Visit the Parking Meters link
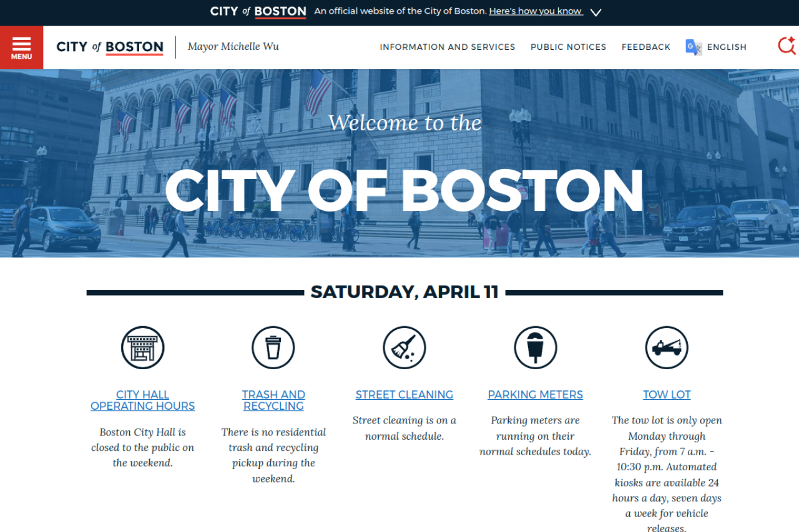This screenshot has height=532, width=799. (536, 395)
